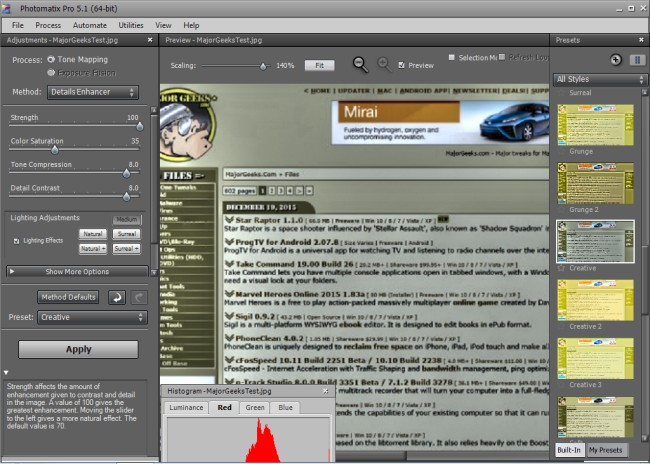Open the Help menu

pos(191,25)
